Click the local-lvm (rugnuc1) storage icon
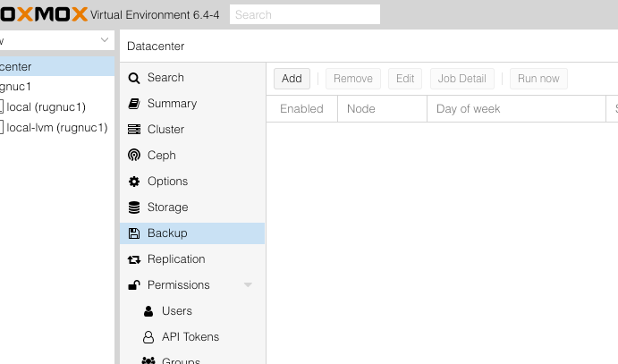 1,127
